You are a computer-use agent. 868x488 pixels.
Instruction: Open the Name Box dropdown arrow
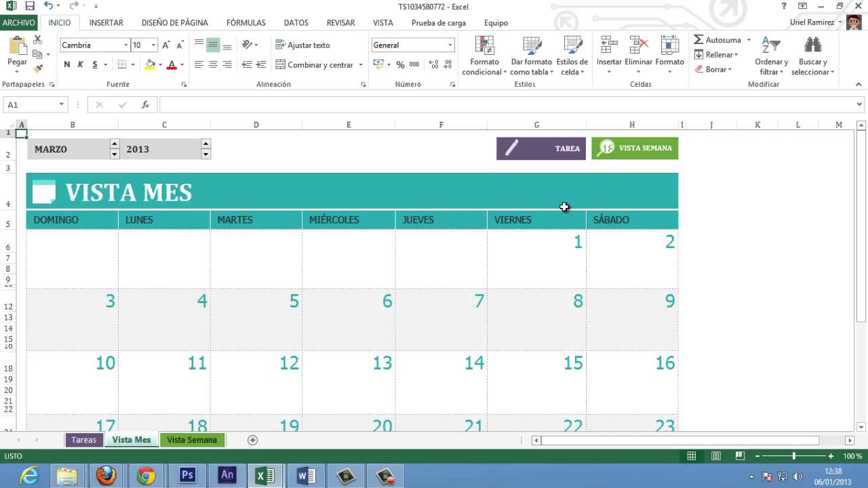tap(61, 104)
